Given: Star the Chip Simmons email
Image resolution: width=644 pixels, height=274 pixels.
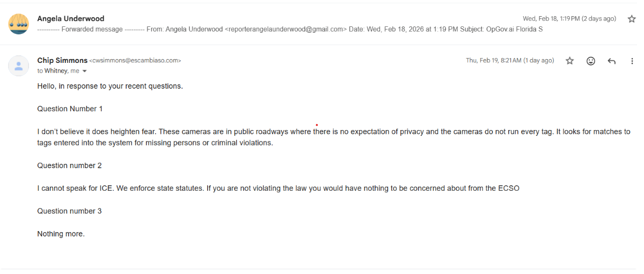Looking at the screenshot, I should 570,61.
